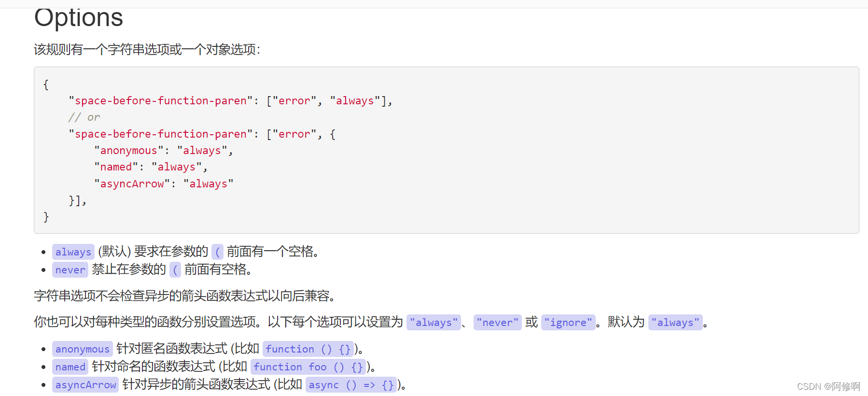Click the asyncArrow option code tag
Image resolution: width=868 pixels, height=396 pixels.
85,384
